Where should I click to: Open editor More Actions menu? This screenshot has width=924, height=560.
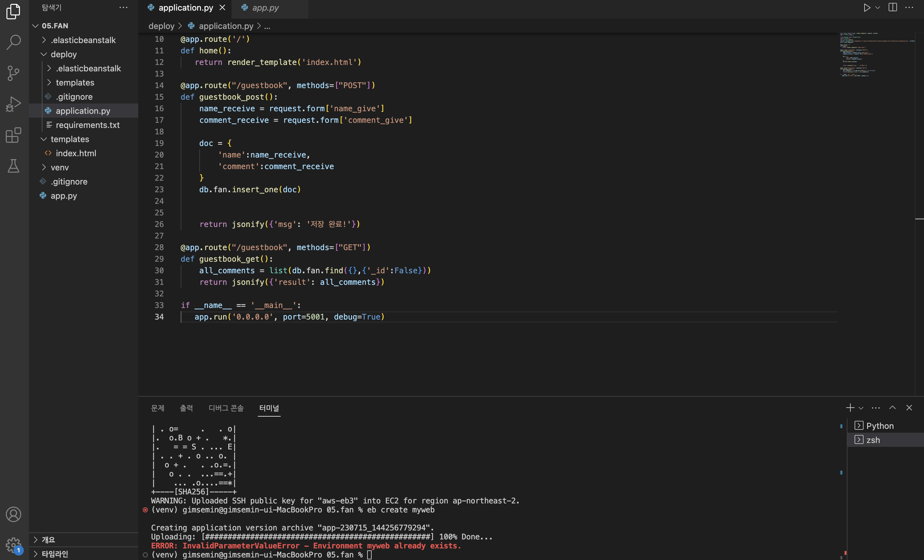click(x=910, y=7)
